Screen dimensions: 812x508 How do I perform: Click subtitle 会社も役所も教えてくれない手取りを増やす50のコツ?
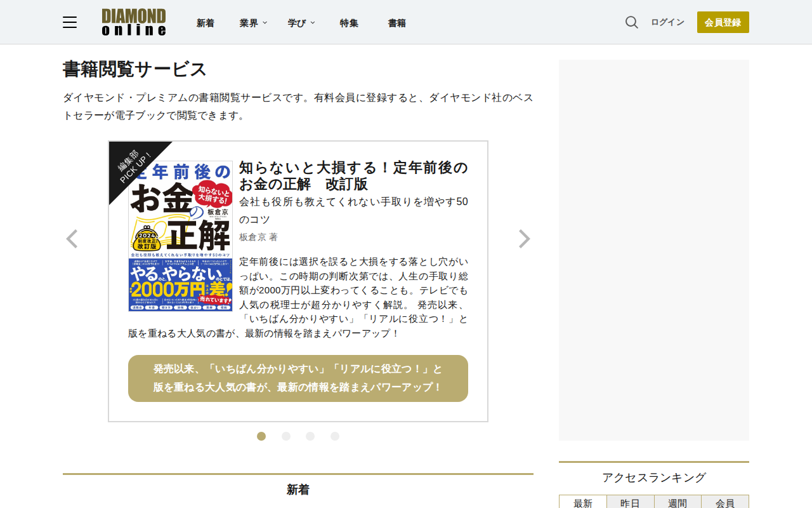(353, 210)
